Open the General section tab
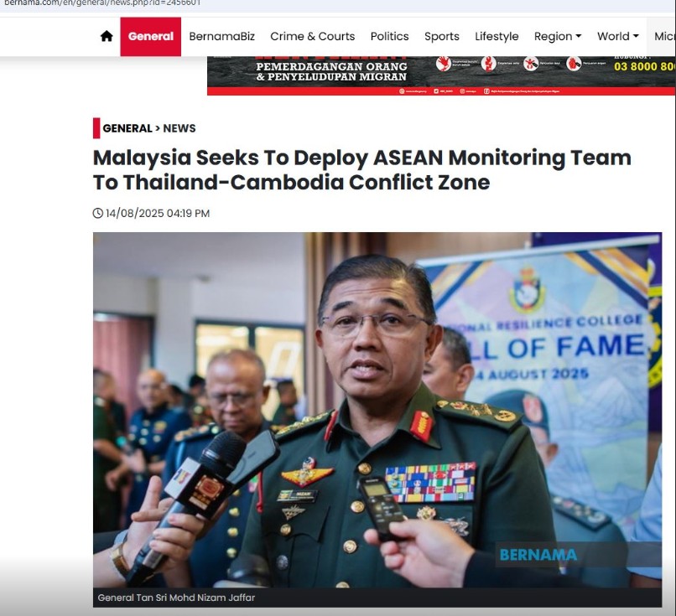This screenshot has height=616, width=676. pos(150,37)
